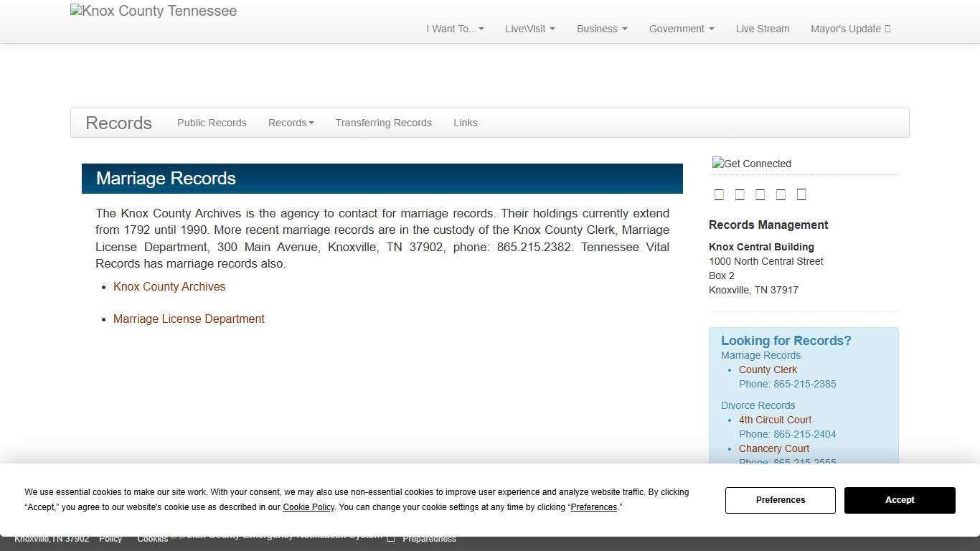Open the Live\Visit dropdown

pyautogui.click(x=529, y=29)
